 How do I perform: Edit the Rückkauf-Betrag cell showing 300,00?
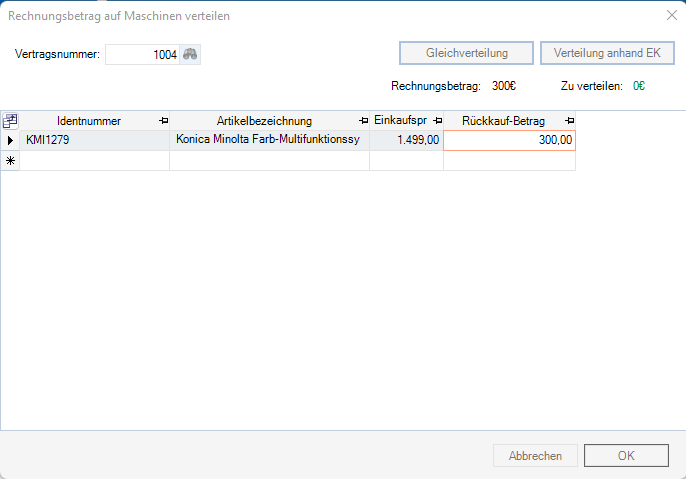tap(509, 141)
